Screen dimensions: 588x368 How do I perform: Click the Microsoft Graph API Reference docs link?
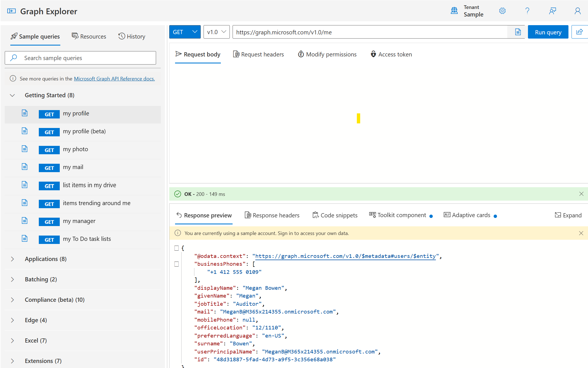[114, 78]
